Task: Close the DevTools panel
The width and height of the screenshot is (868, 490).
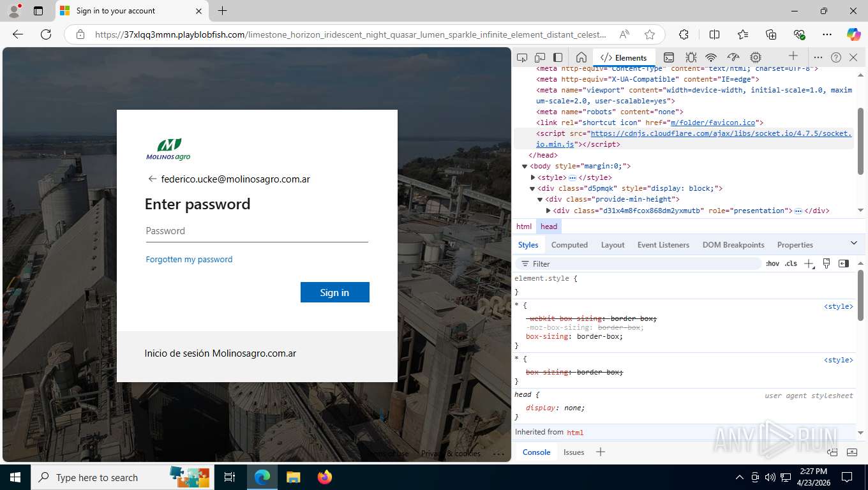Action: coord(853,57)
